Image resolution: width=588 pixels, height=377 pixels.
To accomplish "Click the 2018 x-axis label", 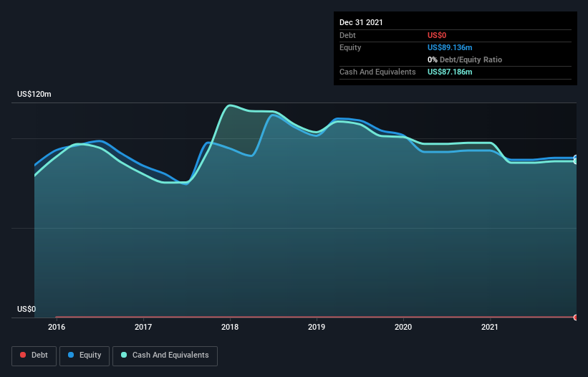I will tap(230, 327).
